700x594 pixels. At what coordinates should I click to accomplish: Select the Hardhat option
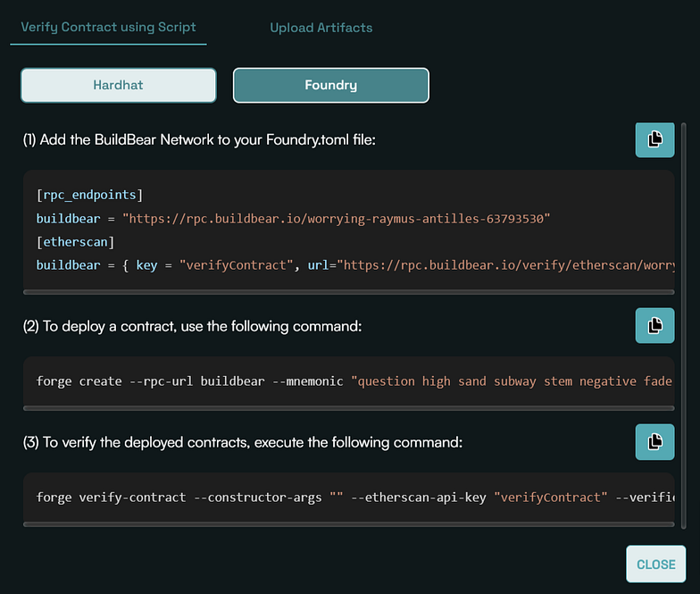coord(118,85)
